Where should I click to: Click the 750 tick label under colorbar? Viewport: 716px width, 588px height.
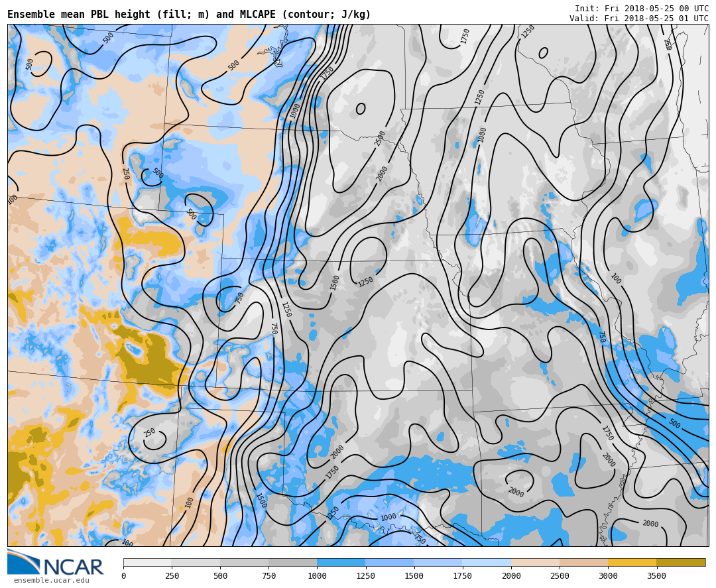pyautogui.click(x=268, y=576)
